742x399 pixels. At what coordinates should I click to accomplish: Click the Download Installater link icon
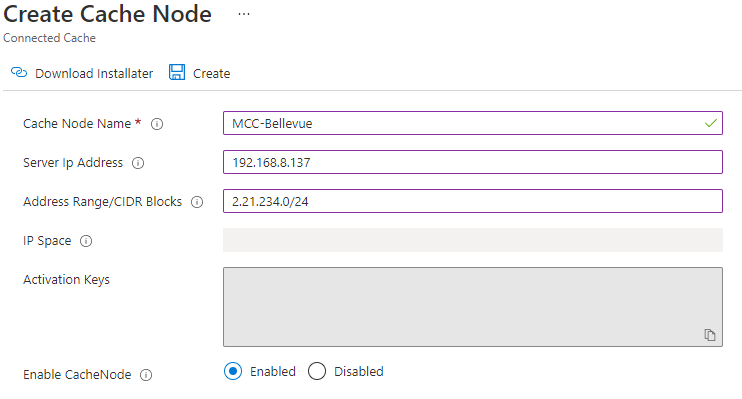pos(19,72)
